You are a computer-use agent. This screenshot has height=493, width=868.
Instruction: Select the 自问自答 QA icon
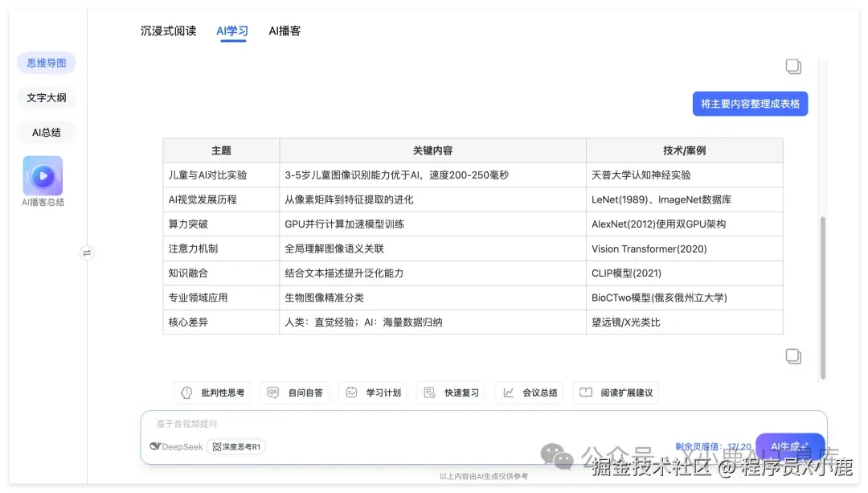click(x=272, y=392)
